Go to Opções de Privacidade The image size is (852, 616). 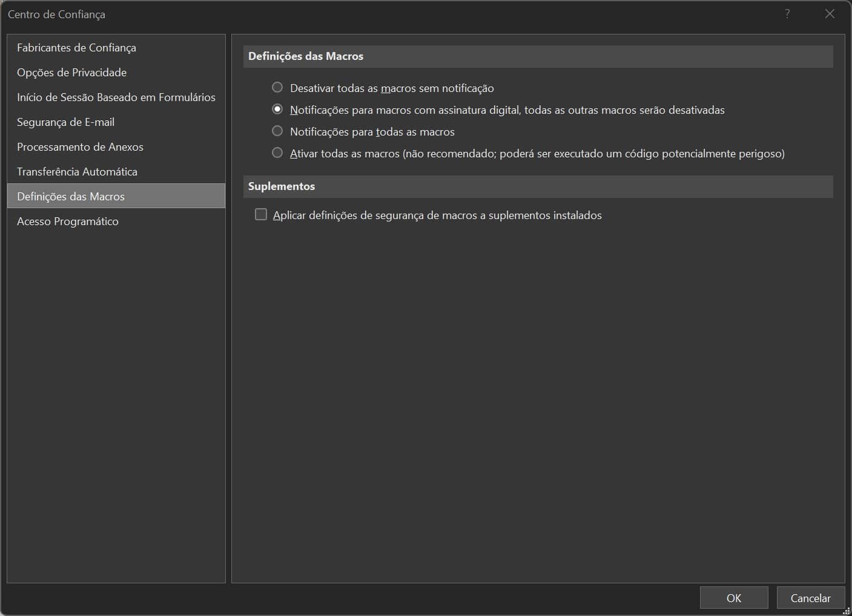pos(71,73)
